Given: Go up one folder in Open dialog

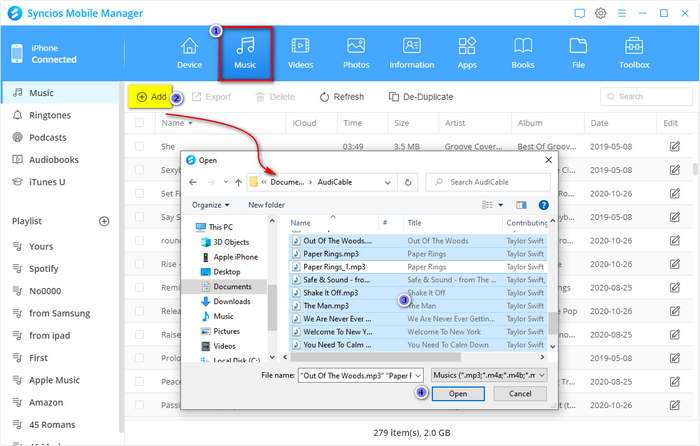Looking at the screenshot, I should 238,182.
